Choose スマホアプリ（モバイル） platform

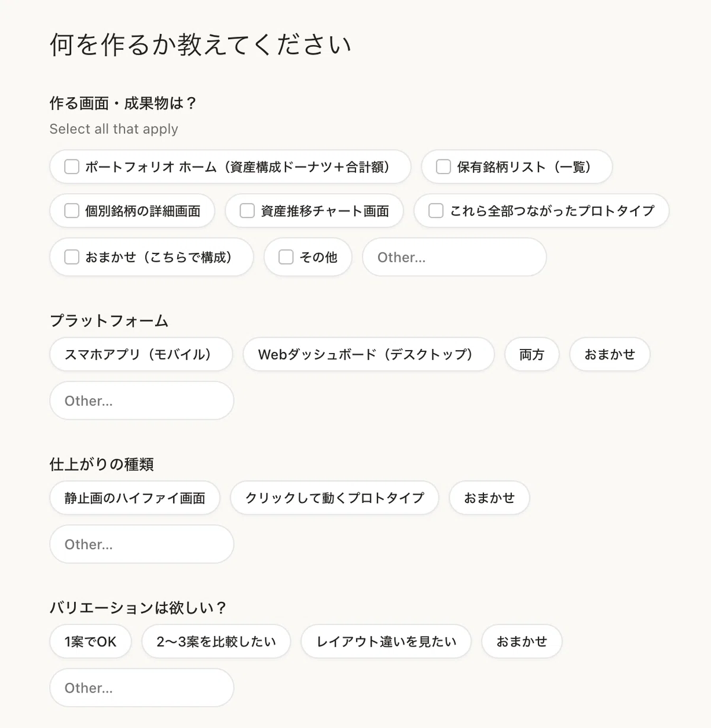(141, 354)
